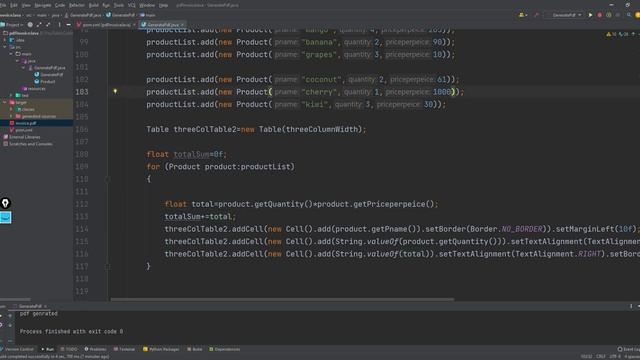Open the Navigate menu
The width and height of the screenshot is (640, 360).
[x=43, y=5]
